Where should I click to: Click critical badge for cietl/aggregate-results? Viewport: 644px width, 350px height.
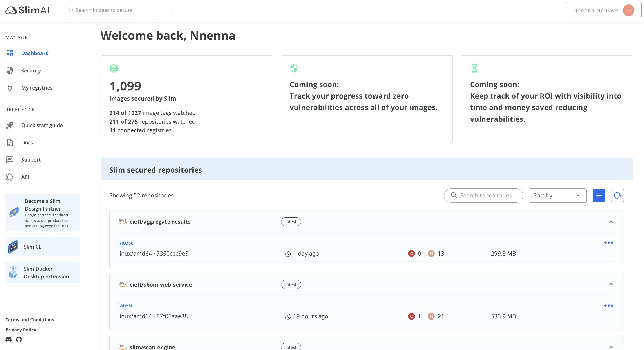(x=411, y=254)
